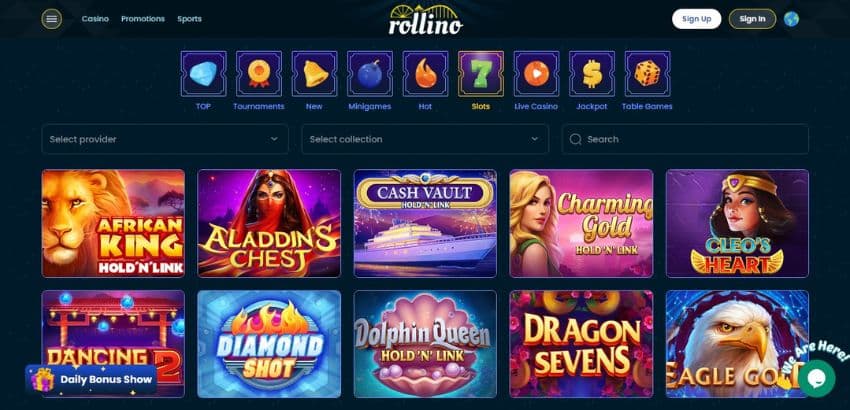Screen dimensions: 850x410
Task: Select the Slots category tab
Action: pyautogui.click(x=481, y=80)
